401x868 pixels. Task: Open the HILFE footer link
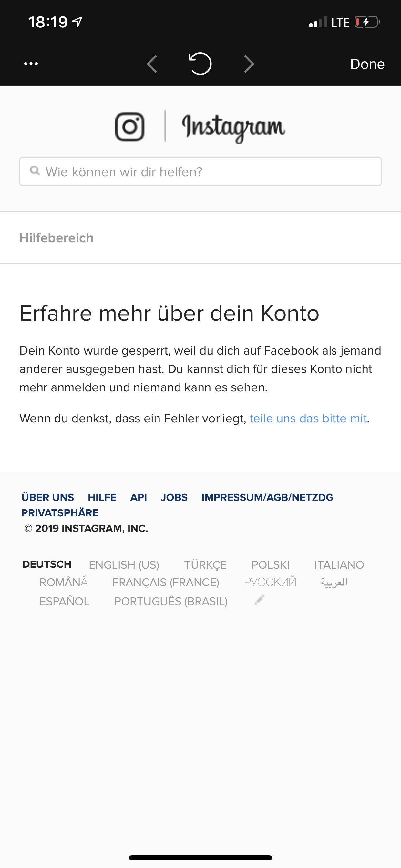[x=102, y=497]
